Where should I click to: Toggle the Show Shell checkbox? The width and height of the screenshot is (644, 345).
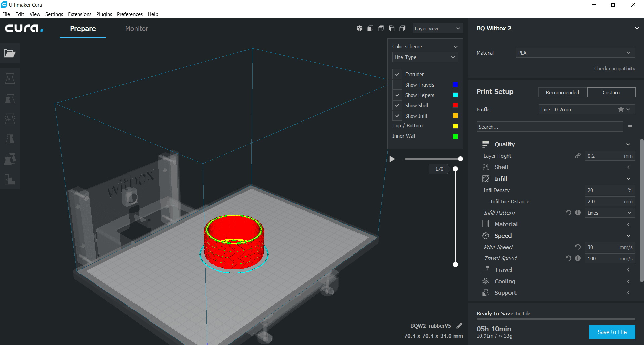397,105
